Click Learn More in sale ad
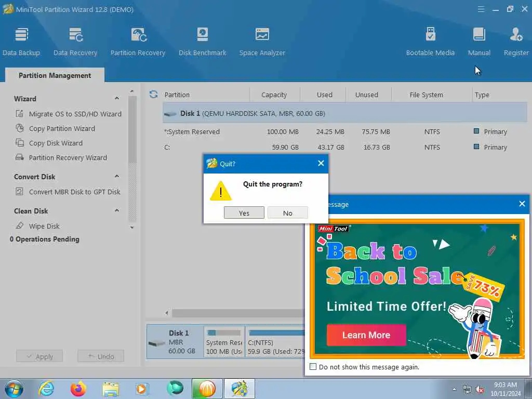Screen dimensions: 532x399 coord(366,335)
